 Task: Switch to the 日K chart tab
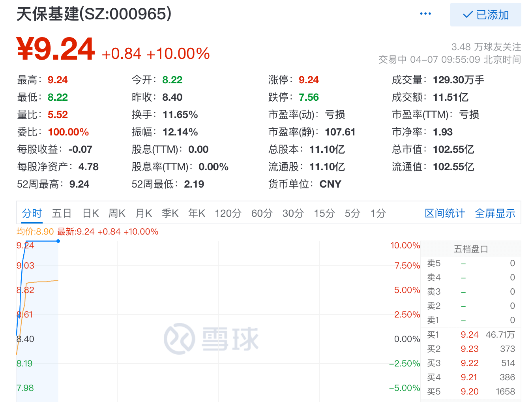tap(90, 213)
